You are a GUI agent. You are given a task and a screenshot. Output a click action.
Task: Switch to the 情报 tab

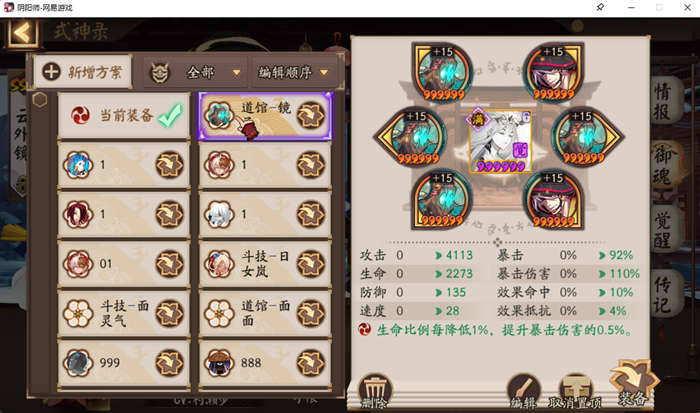click(662, 101)
